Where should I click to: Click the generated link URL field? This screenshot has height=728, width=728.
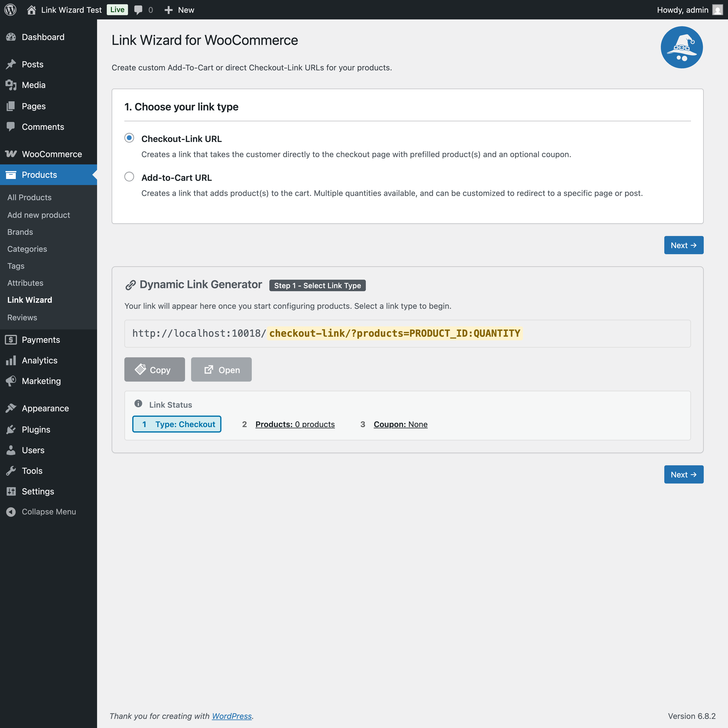[x=407, y=333]
